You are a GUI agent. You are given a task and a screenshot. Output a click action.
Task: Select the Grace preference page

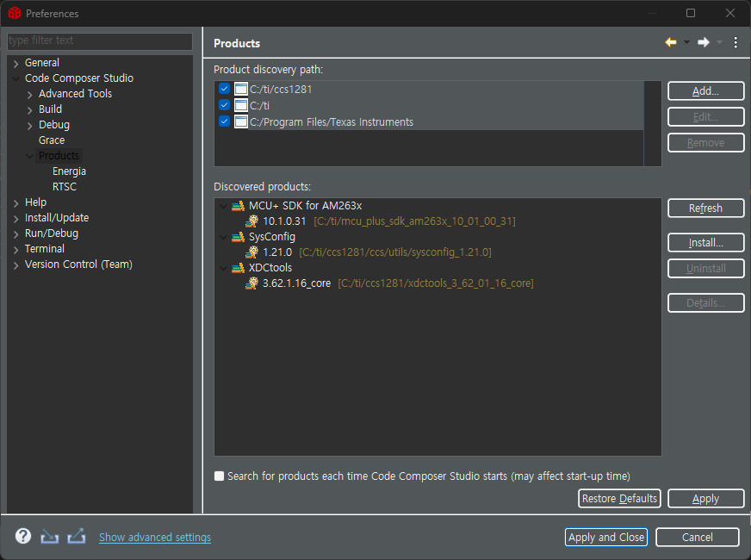(52, 140)
